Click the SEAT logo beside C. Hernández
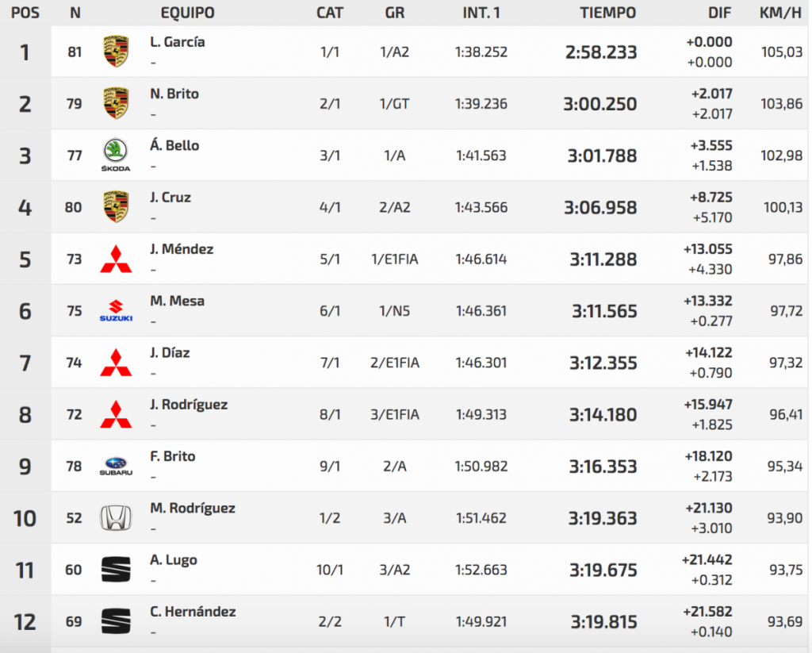This screenshot has width=812, height=653. (x=117, y=621)
